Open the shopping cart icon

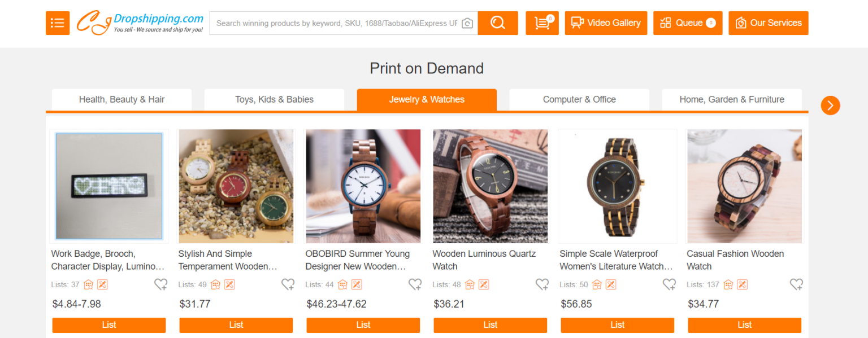coord(541,23)
